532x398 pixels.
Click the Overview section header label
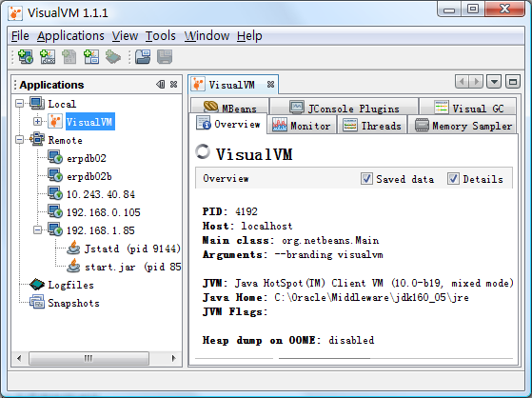pyautogui.click(x=226, y=178)
